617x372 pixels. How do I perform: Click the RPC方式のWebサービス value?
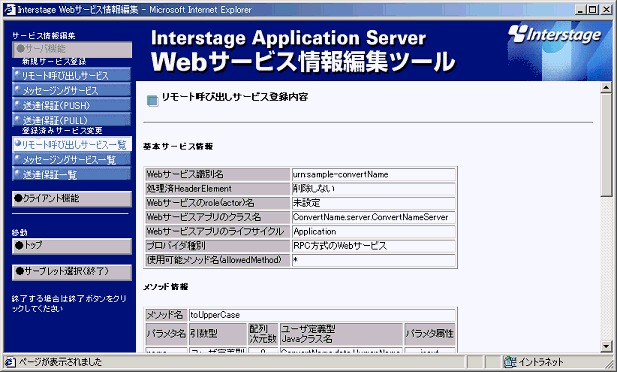tap(373, 246)
